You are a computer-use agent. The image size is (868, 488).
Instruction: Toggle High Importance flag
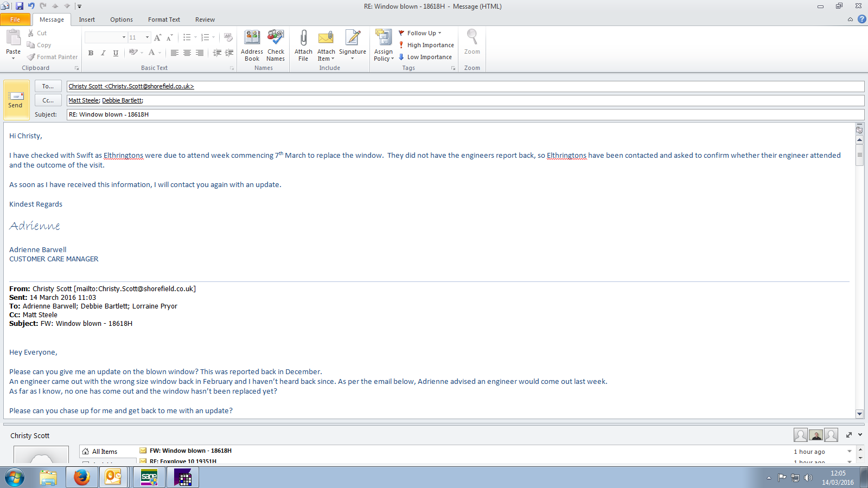[426, 45]
